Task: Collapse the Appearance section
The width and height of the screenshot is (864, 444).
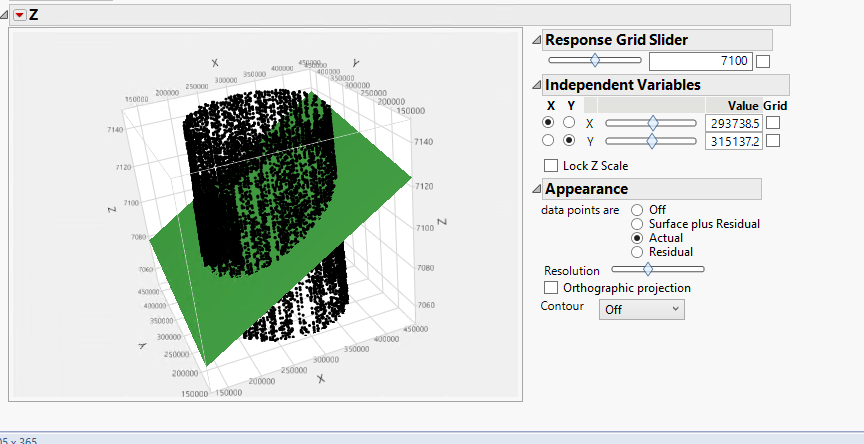Action: click(536, 189)
